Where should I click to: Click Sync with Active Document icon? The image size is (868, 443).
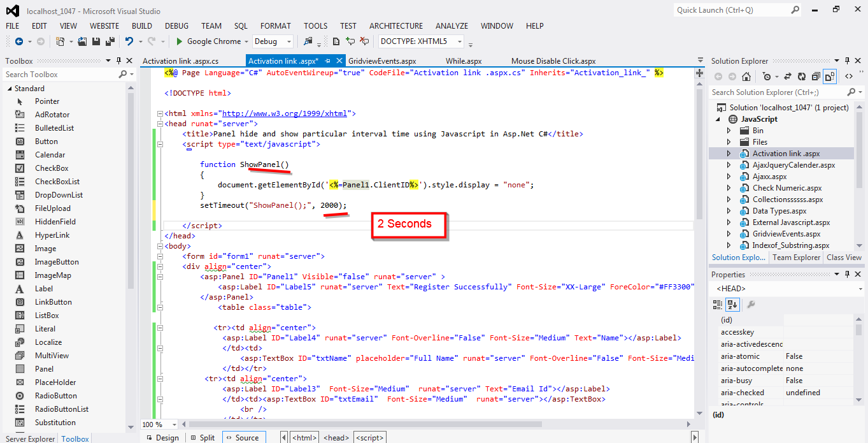(788, 76)
